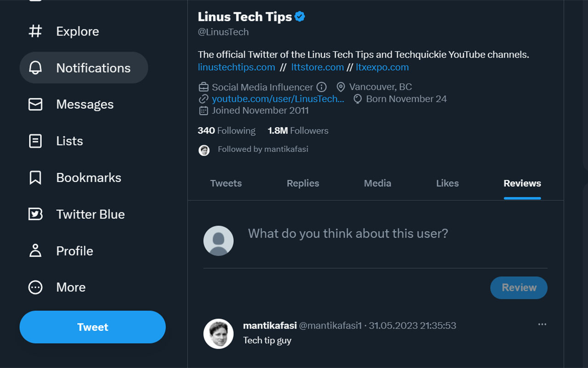Click the More options circle icon
Screen dimensions: 588x368
tap(36, 287)
